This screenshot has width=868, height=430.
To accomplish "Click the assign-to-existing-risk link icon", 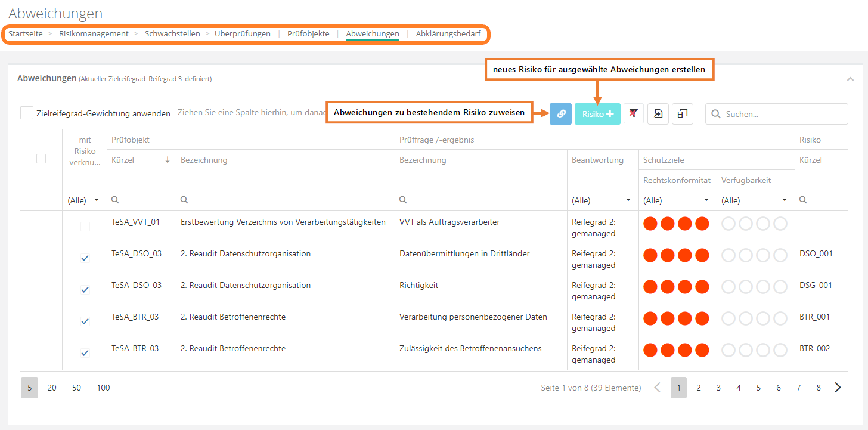I will pyautogui.click(x=560, y=113).
